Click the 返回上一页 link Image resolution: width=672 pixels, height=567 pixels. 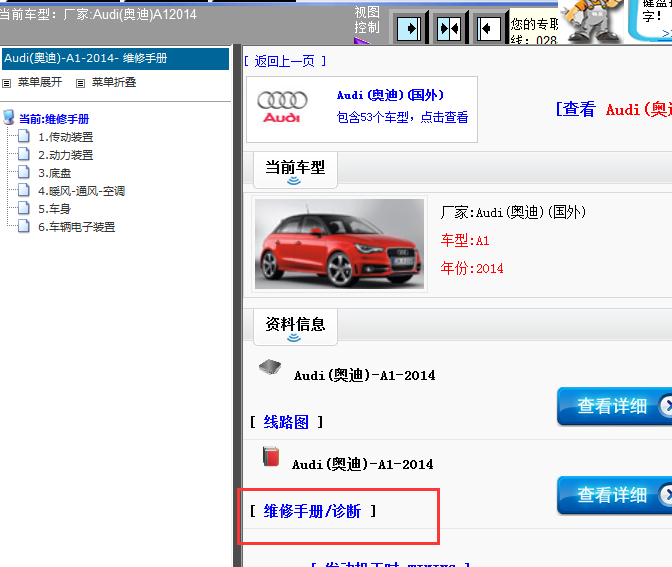tap(285, 61)
